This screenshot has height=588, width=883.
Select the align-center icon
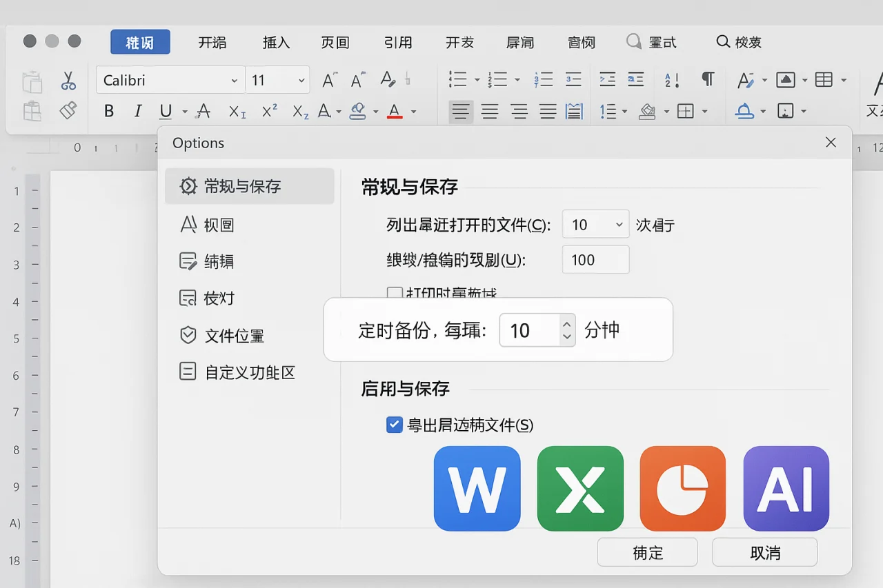[490, 111]
